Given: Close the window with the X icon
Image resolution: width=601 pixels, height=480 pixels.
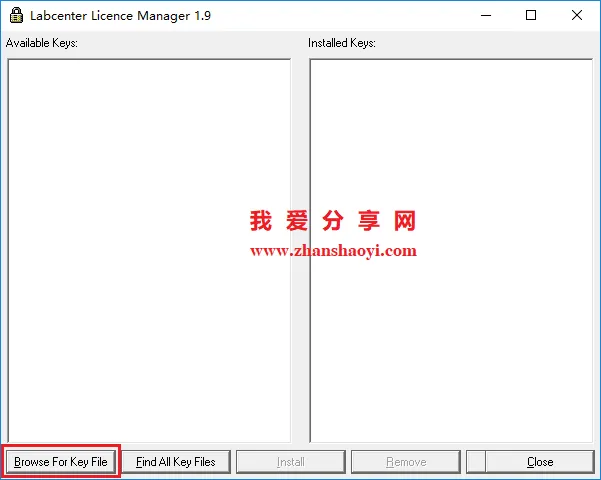Looking at the screenshot, I should click(x=576, y=15).
